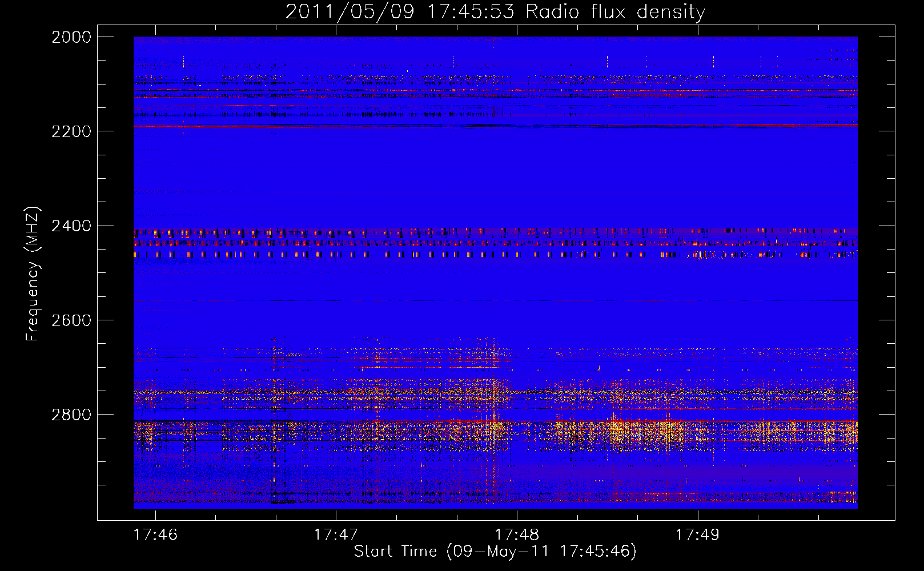This screenshot has height=571, width=924.
Task: Click the plot title "2011/05/09 17:45:53 Radio flux density"
Action: click(495, 12)
